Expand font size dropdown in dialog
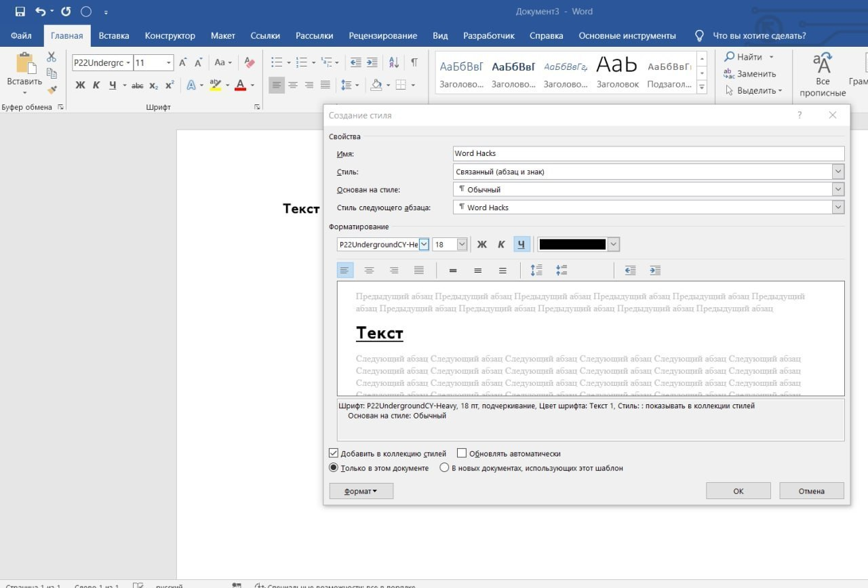Image resolution: width=868 pixels, height=588 pixels. tap(462, 244)
